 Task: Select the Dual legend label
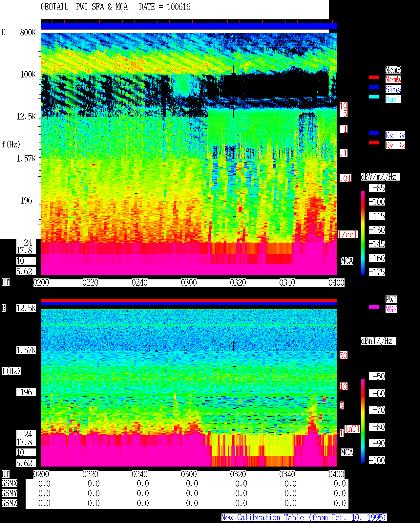click(x=393, y=99)
